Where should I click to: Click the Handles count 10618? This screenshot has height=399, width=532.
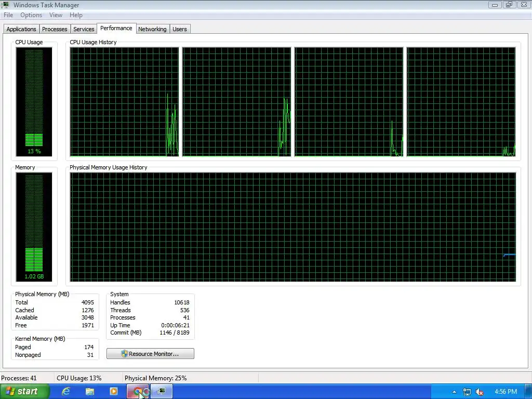(x=182, y=302)
